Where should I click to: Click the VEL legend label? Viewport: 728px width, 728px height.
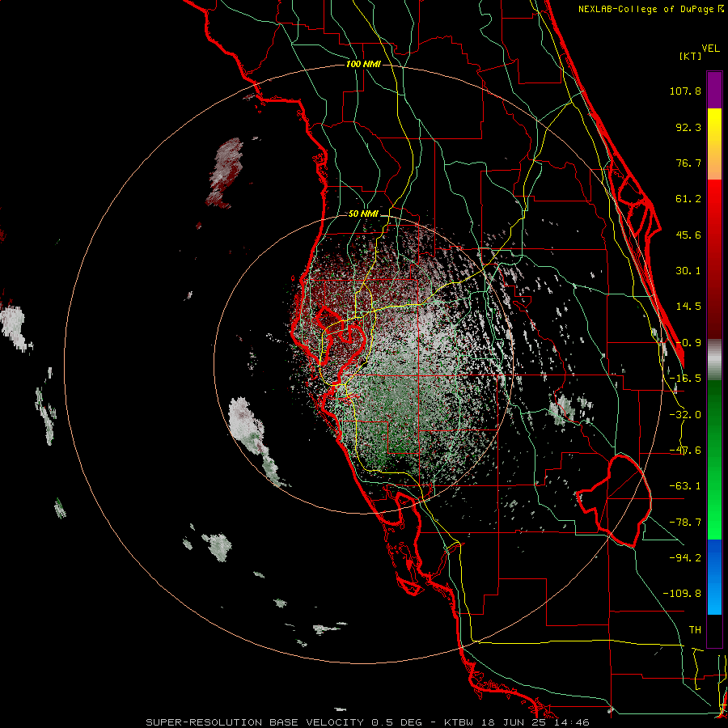710,49
